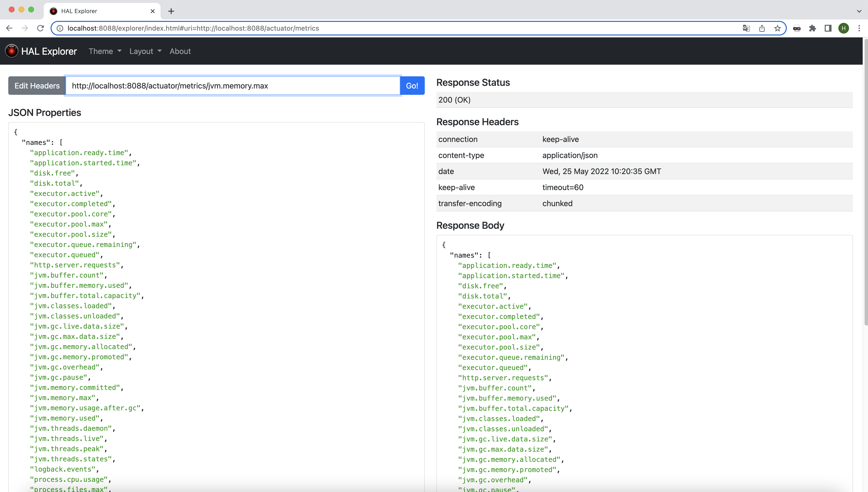Open the Theme dropdown
The height and width of the screenshot is (492, 868).
105,51
